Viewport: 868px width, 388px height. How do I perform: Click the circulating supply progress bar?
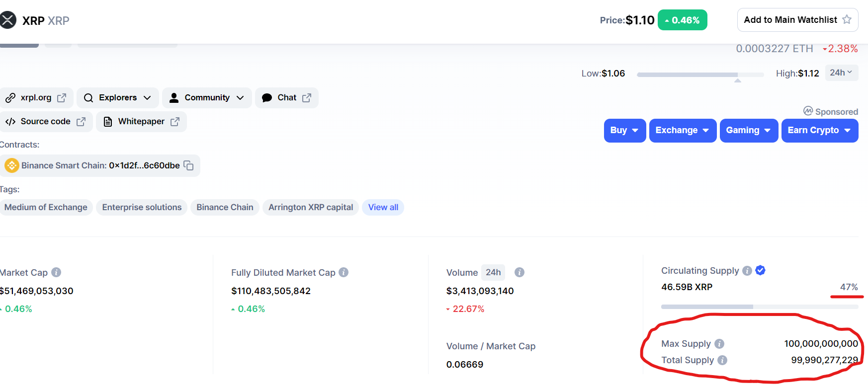[x=760, y=307]
